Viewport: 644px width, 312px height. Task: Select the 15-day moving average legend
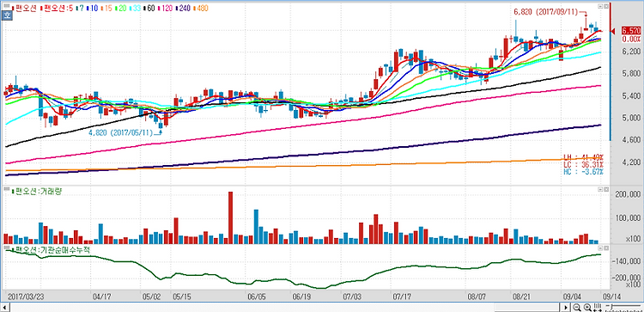coord(107,8)
